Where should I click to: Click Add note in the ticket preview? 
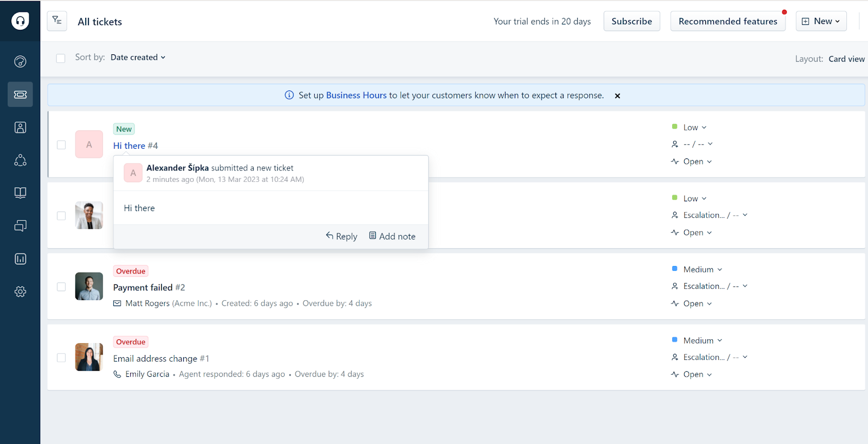pyautogui.click(x=392, y=236)
